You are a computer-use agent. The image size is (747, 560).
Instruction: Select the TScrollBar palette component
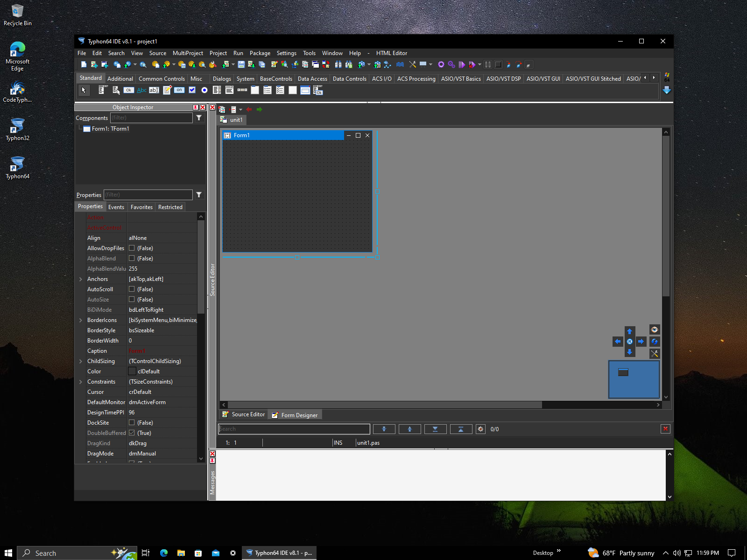click(x=242, y=91)
